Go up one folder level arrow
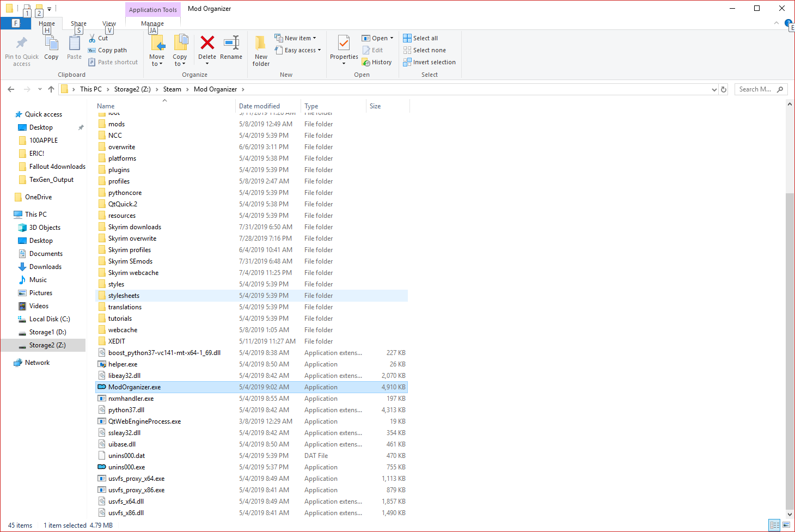The height and width of the screenshot is (532, 795). 51,89
